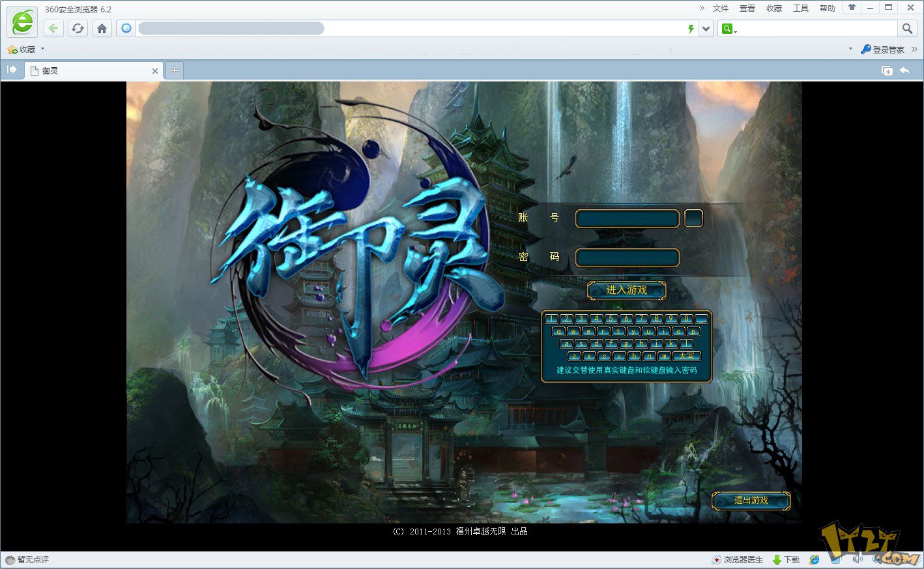Select the 御灵 tab

point(94,70)
